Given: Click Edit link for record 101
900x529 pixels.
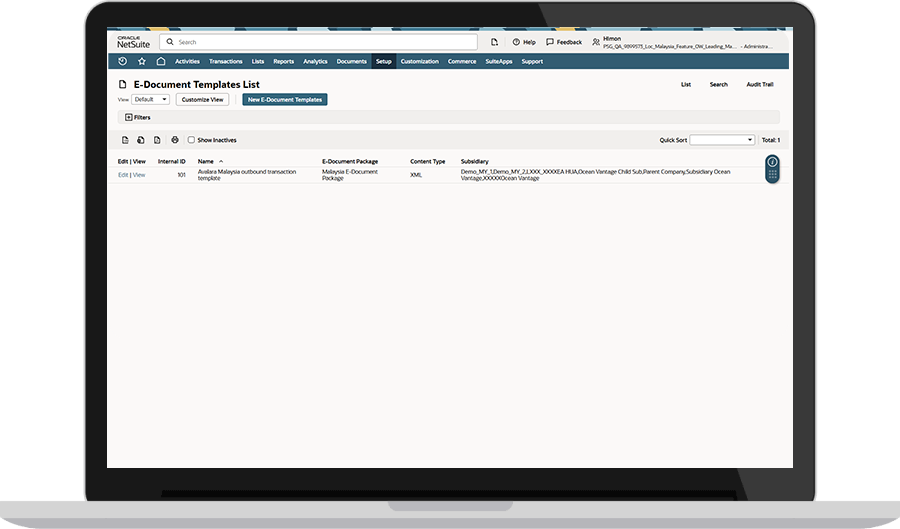Looking at the screenshot, I should point(123,175).
